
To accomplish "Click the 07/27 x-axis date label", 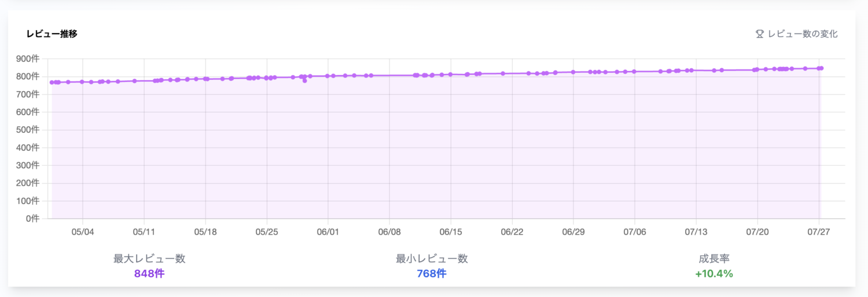I will click(818, 232).
